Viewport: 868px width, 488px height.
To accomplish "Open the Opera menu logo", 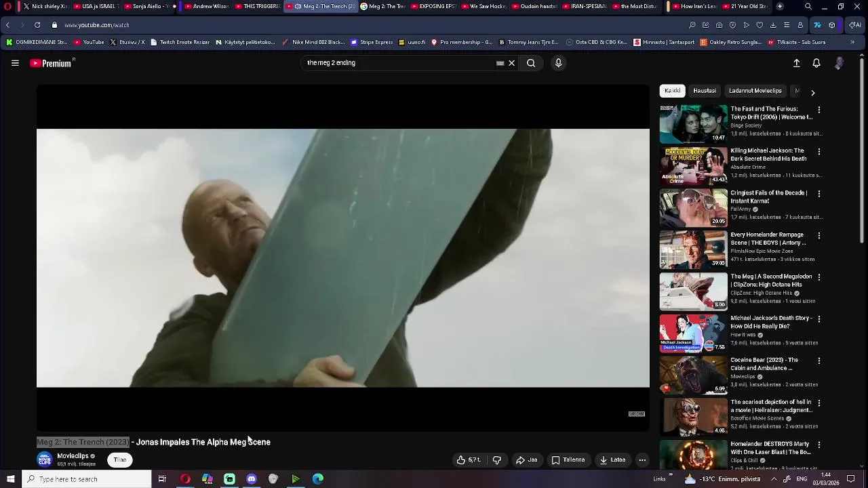I will (8, 6).
